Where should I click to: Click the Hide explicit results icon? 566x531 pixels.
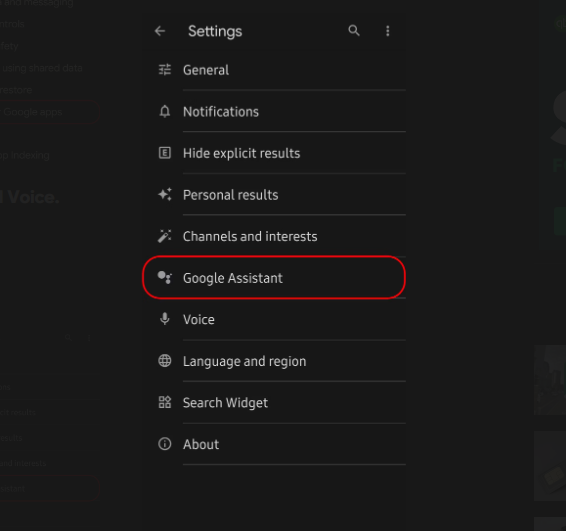pyautogui.click(x=165, y=153)
